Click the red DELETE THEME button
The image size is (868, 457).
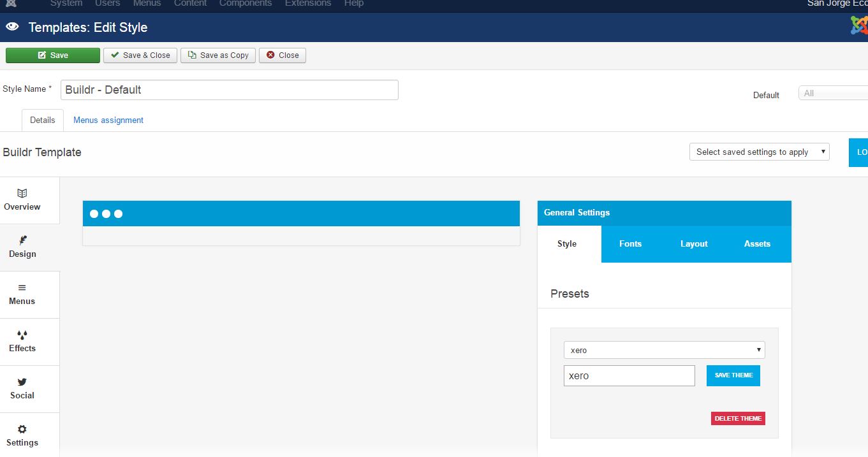tap(738, 419)
